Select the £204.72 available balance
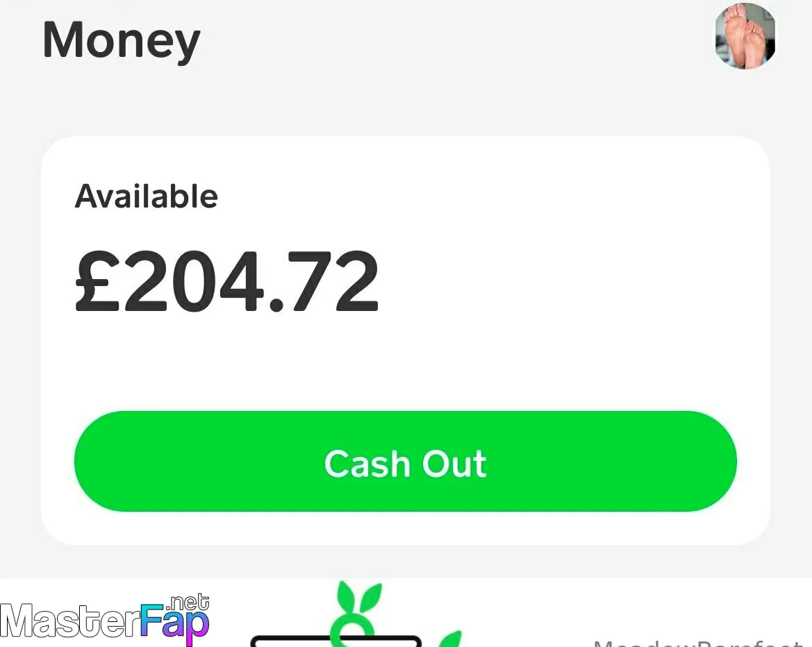This screenshot has height=647, width=812. pos(227,281)
